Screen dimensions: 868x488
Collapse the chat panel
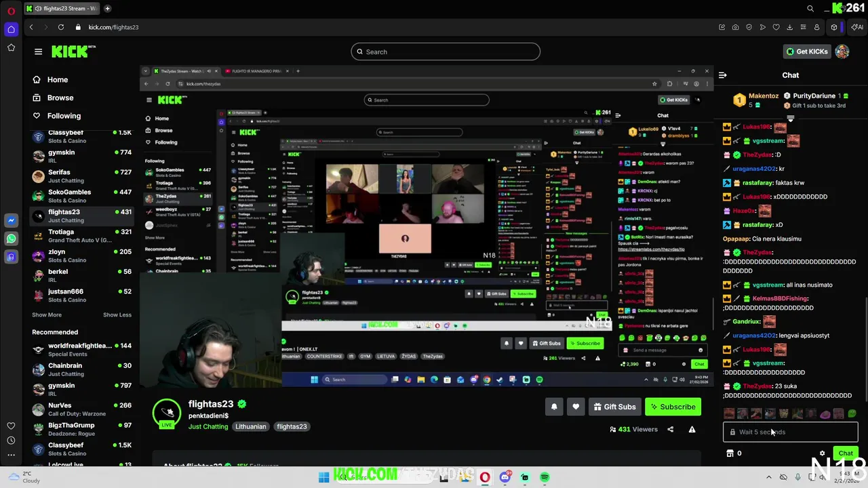pyautogui.click(x=723, y=75)
